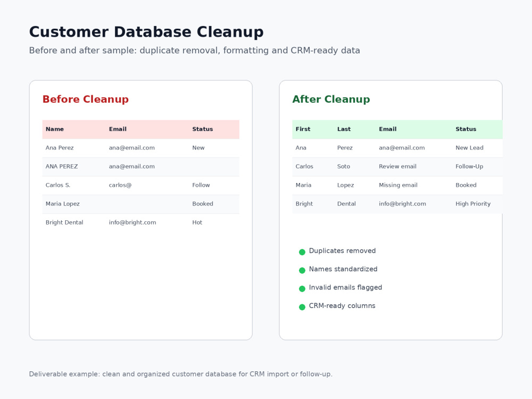Click the green dot beside Names standardized
532x399 pixels.
coord(302,270)
